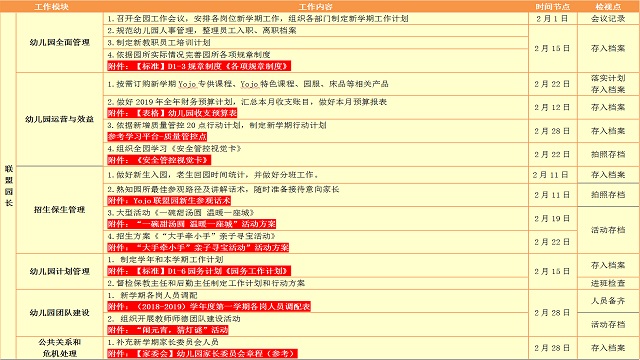Open D1-6 园务计划《园务工作计划》 attachment
The image size is (640, 360).
tap(199, 271)
